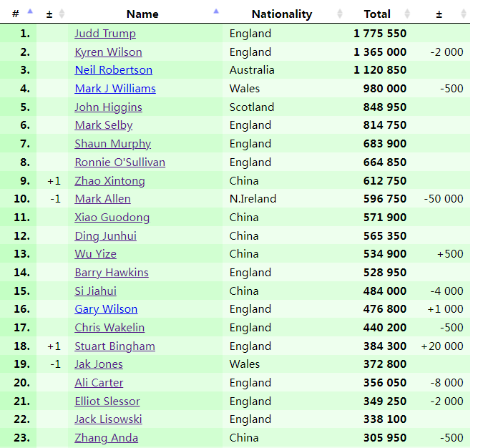Open Judd Trump's player page
The image size is (488, 448).
pos(104,34)
